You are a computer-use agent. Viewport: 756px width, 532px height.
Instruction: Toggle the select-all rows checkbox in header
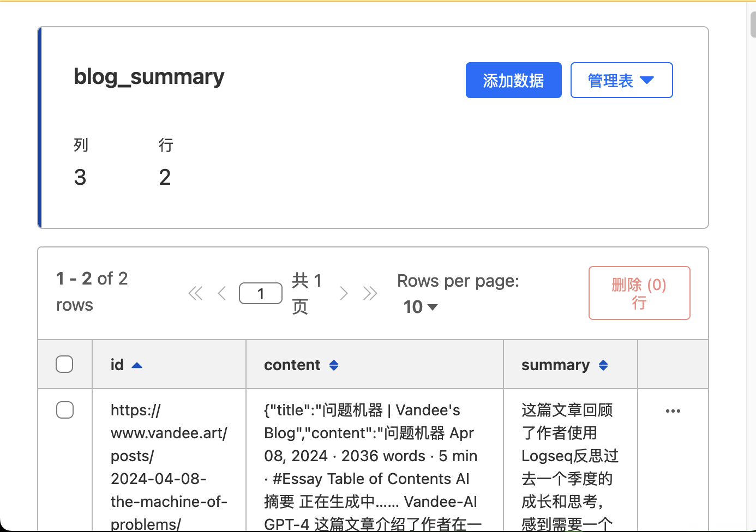coord(64,364)
